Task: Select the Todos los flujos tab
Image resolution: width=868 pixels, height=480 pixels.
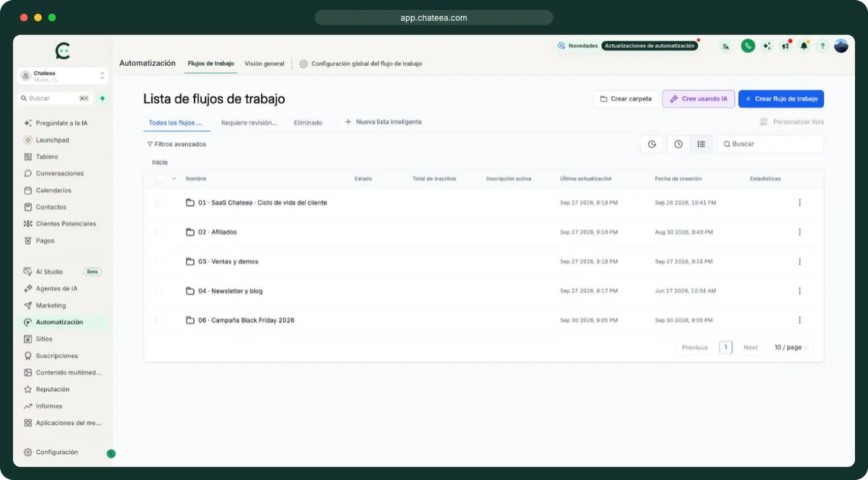Action: click(176, 123)
